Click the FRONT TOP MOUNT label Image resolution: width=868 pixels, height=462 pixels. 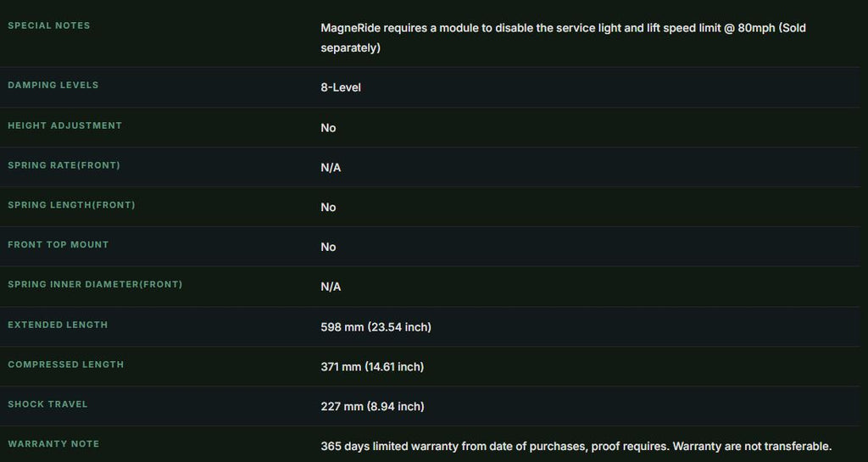click(58, 244)
